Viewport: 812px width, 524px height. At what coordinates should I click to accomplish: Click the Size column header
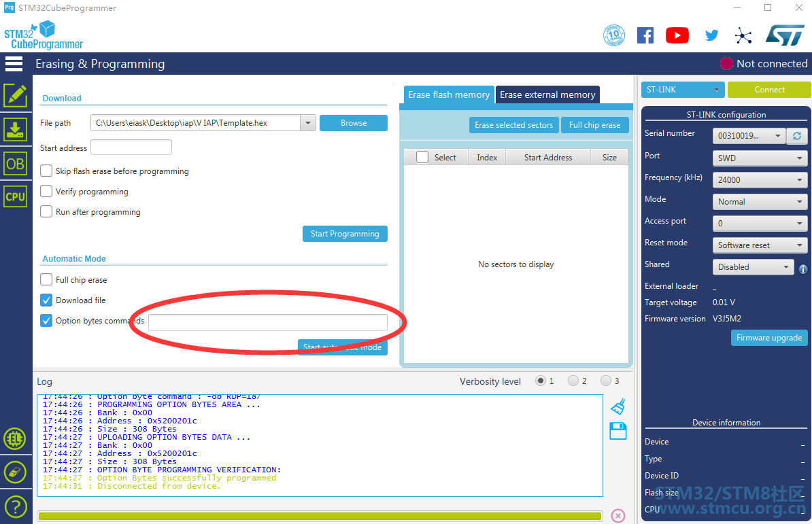click(x=609, y=157)
